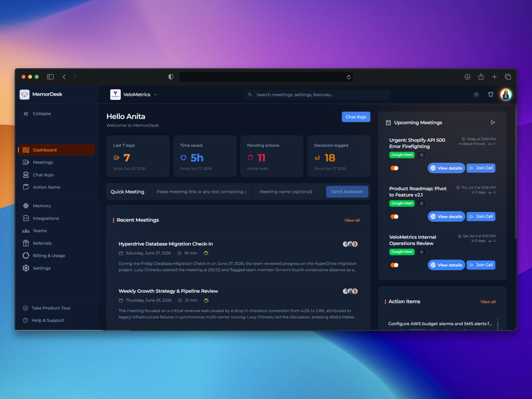Join Call for Product Roadmap meeting
Image resolution: width=532 pixels, height=399 pixels.
(481, 217)
